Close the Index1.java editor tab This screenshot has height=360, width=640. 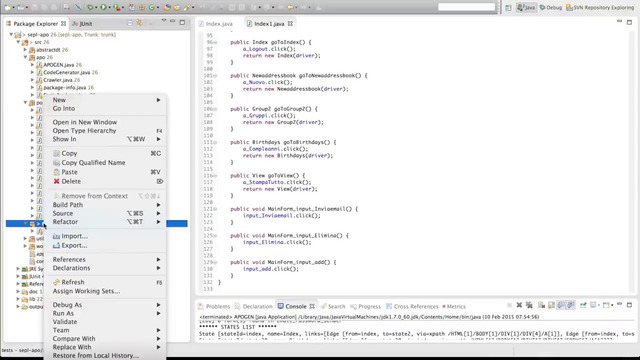coord(290,24)
